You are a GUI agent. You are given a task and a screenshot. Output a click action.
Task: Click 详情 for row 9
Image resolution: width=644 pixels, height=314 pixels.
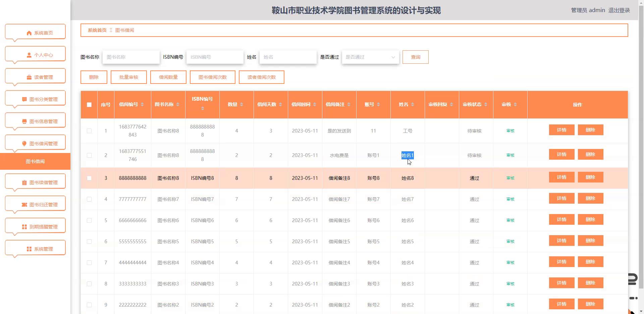click(x=562, y=304)
